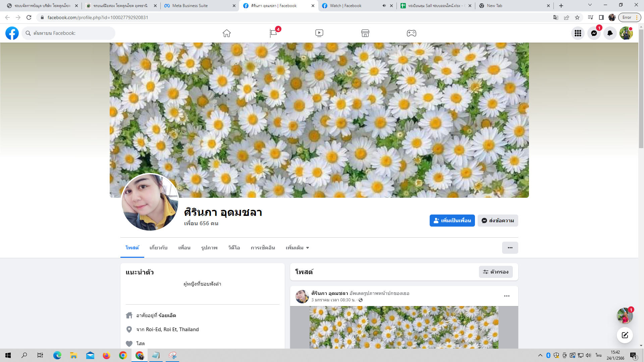The height and width of the screenshot is (362, 644).
Task: Open Messenger chats icon
Action: [594, 33]
